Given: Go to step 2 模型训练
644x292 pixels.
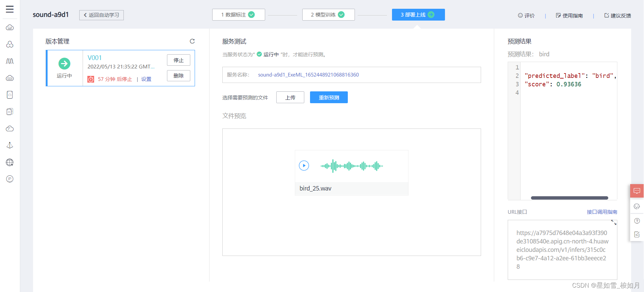Looking at the screenshot, I should (x=328, y=15).
